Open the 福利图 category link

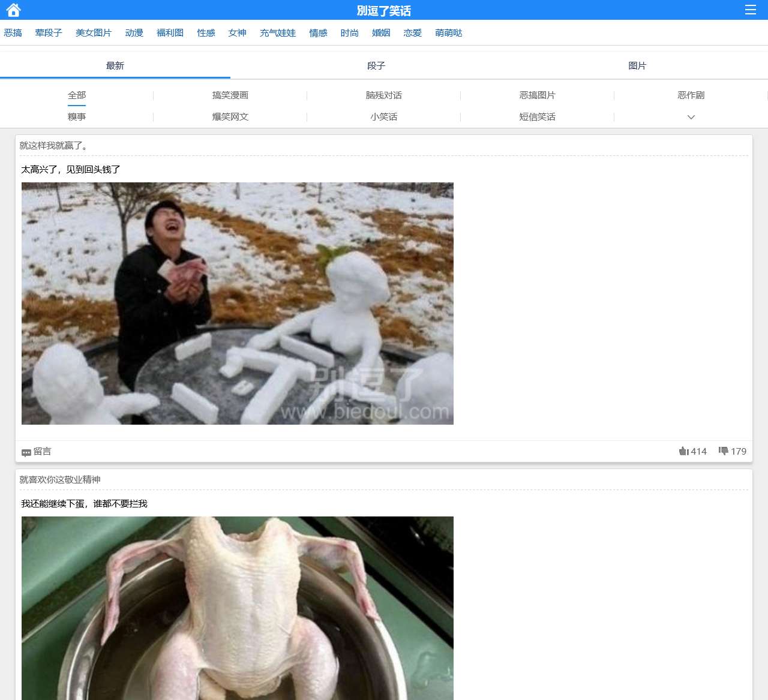pos(170,33)
